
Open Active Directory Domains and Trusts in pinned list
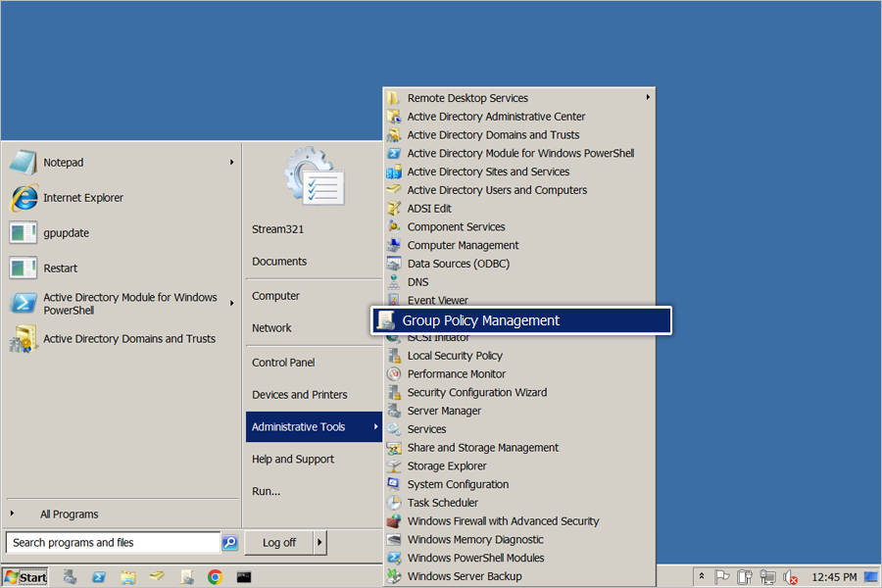[129, 339]
